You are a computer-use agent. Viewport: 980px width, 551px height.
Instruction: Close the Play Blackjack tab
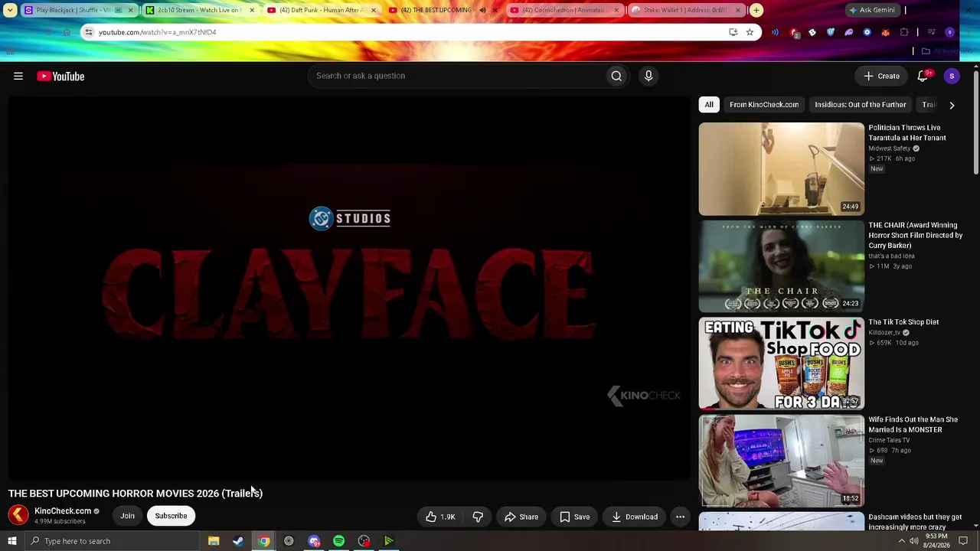pyautogui.click(x=131, y=10)
